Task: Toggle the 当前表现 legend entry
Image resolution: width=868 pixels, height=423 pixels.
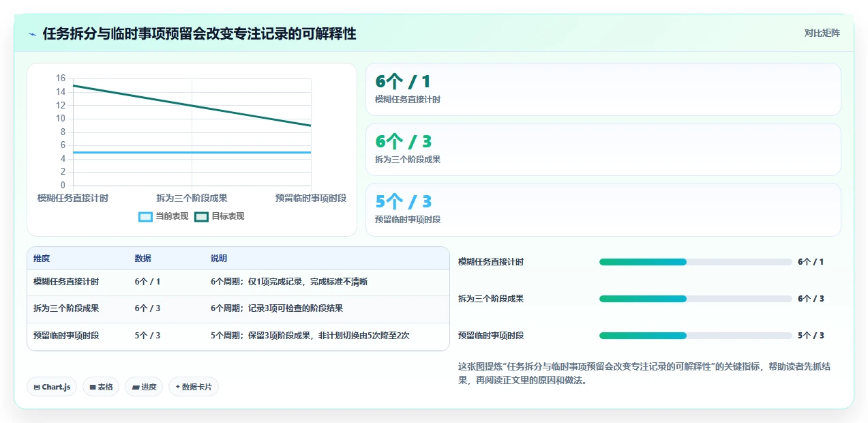Action: 164,216
